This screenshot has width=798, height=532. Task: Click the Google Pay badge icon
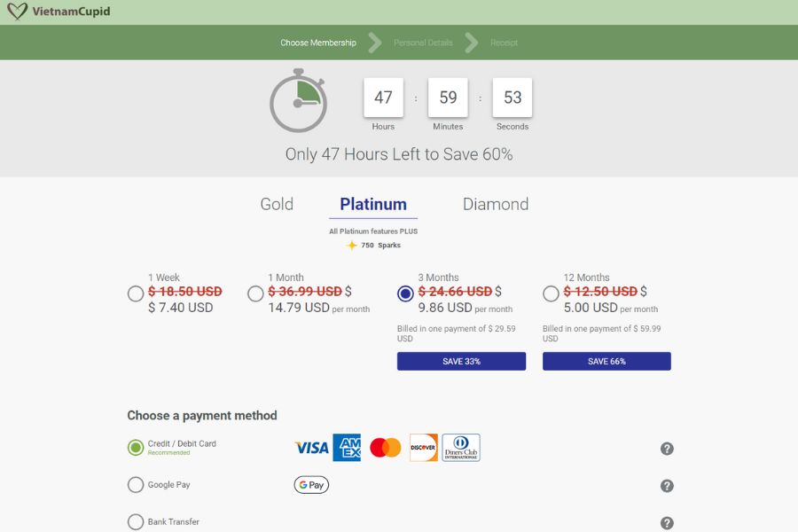click(x=311, y=485)
